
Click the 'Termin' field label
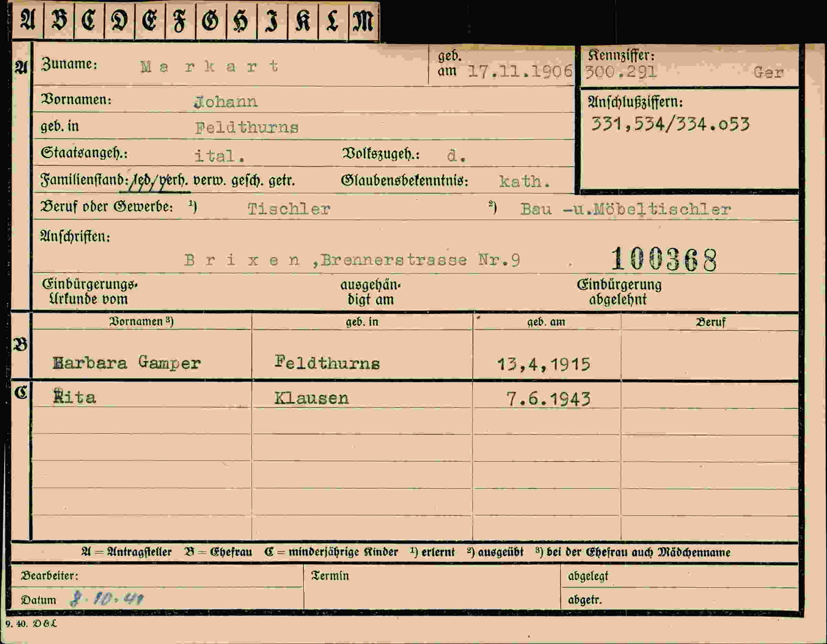[330, 576]
